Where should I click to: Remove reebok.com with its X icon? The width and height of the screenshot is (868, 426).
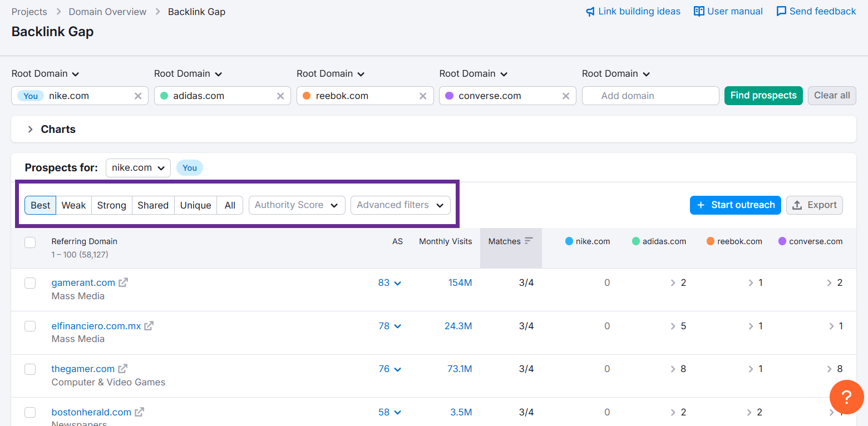point(423,96)
